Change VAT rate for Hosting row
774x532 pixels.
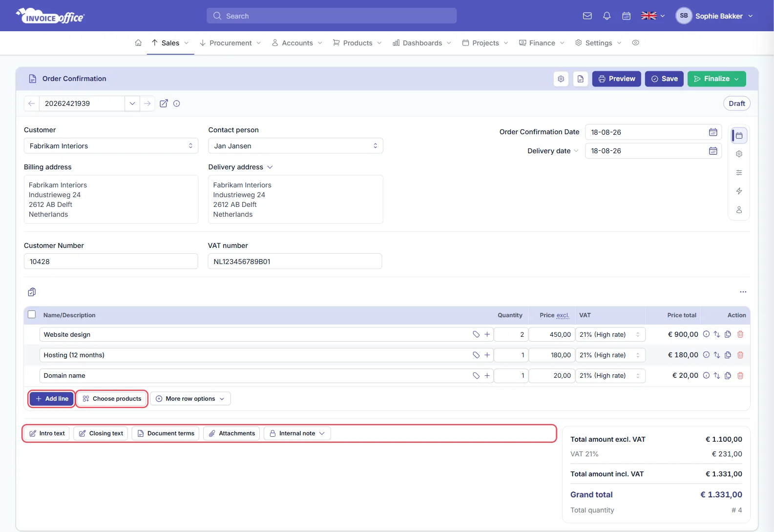pos(610,355)
